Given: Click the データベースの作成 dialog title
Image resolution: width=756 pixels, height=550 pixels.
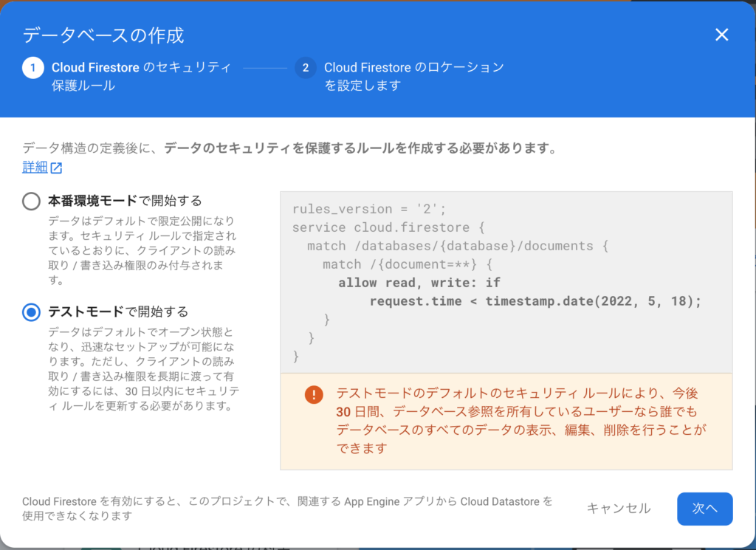Looking at the screenshot, I should (x=103, y=35).
